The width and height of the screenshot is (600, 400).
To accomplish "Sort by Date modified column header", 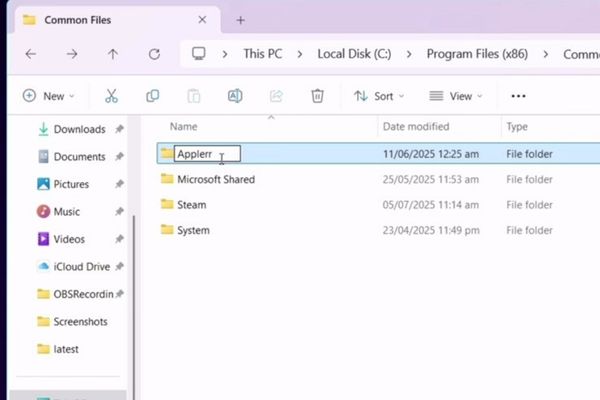I will click(416, 127).
